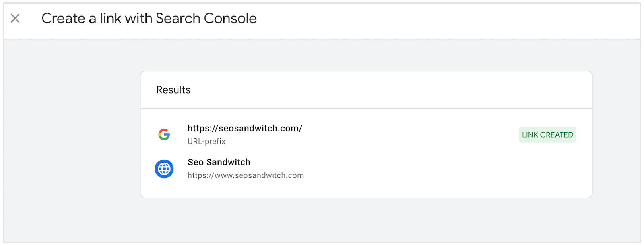
Task: Click the Results section heading
Action: pyautogui.click(x=173, y=90)
